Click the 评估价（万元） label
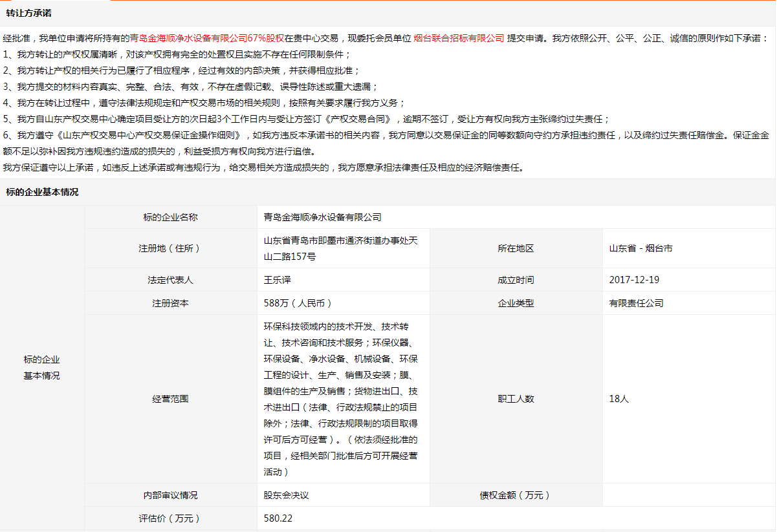The height and width of the screenshot is (532, 777). coord(171,518)
